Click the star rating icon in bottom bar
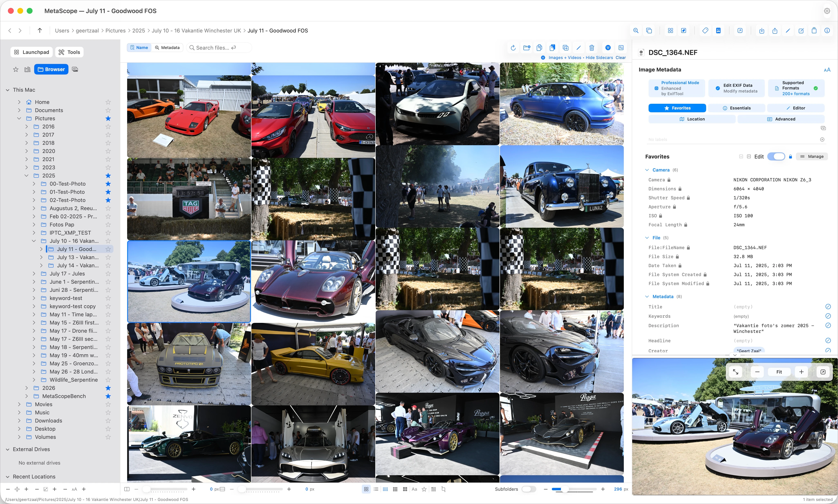The width and height of the screenshot is (838, 504). tap(424, 489)
